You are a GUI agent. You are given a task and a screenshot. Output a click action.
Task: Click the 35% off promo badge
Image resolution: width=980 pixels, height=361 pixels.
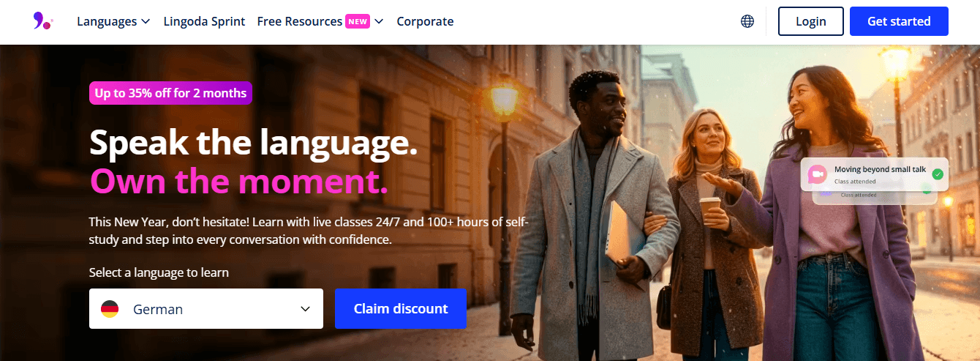click(170, 93)
